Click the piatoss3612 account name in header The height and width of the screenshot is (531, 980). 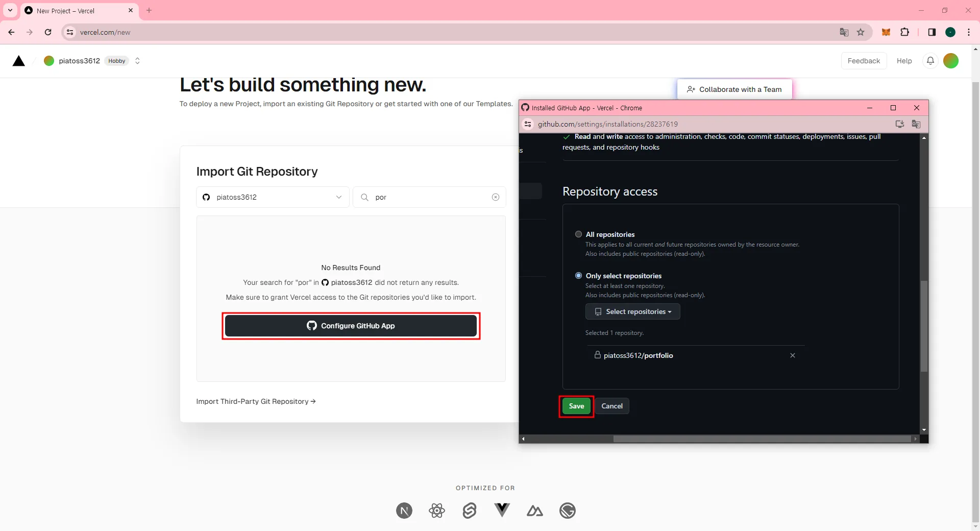79,61
